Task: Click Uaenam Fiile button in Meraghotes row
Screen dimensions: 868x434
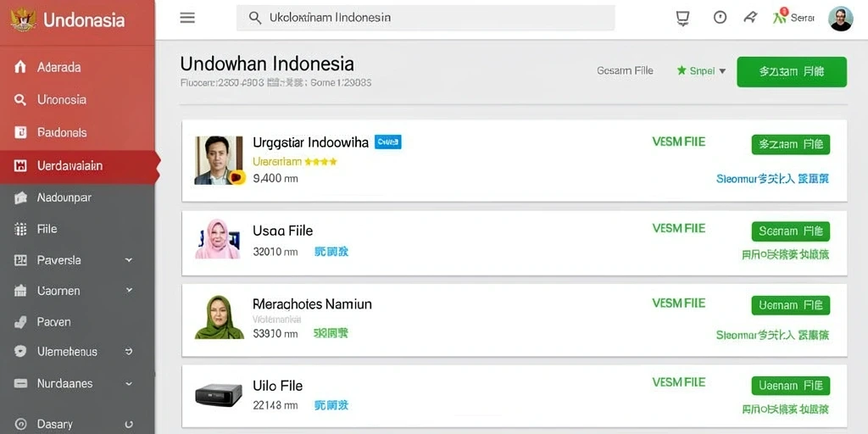Action: click(x=791, y=305)
